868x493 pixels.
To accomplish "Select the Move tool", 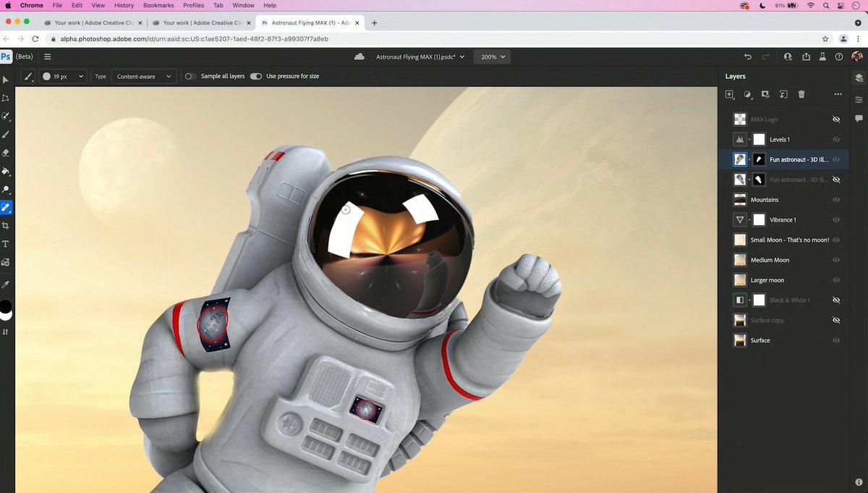I will click(x=6, y=80).
